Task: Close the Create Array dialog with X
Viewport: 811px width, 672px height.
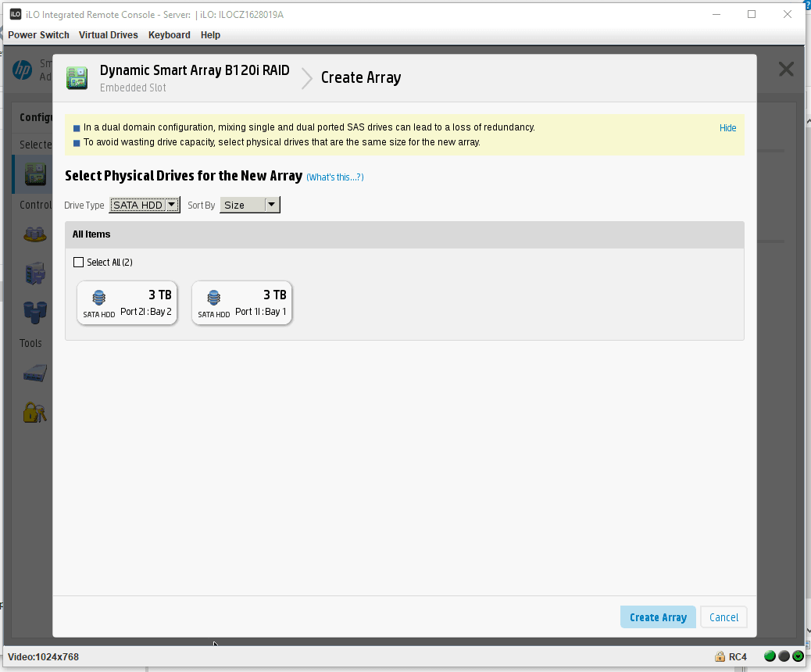Action: click(786, 69)
